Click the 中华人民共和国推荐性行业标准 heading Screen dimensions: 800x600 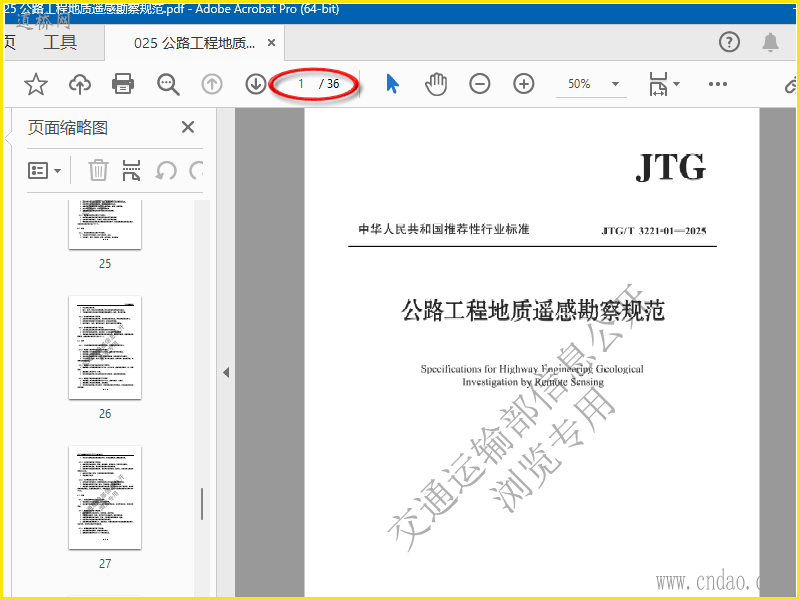443,229
